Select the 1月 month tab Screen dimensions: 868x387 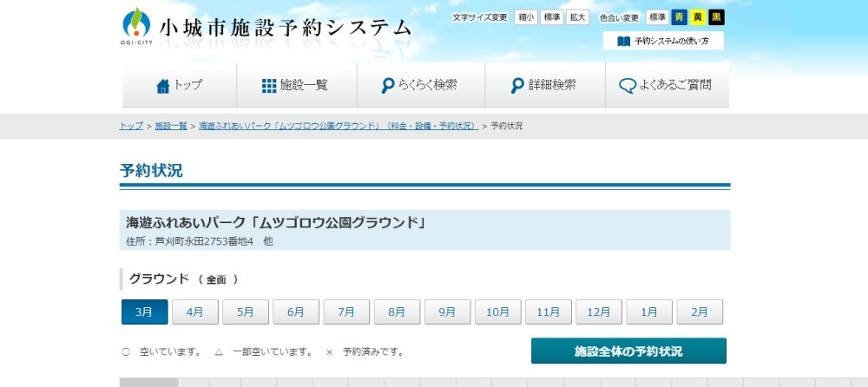(x=649, y=312)
